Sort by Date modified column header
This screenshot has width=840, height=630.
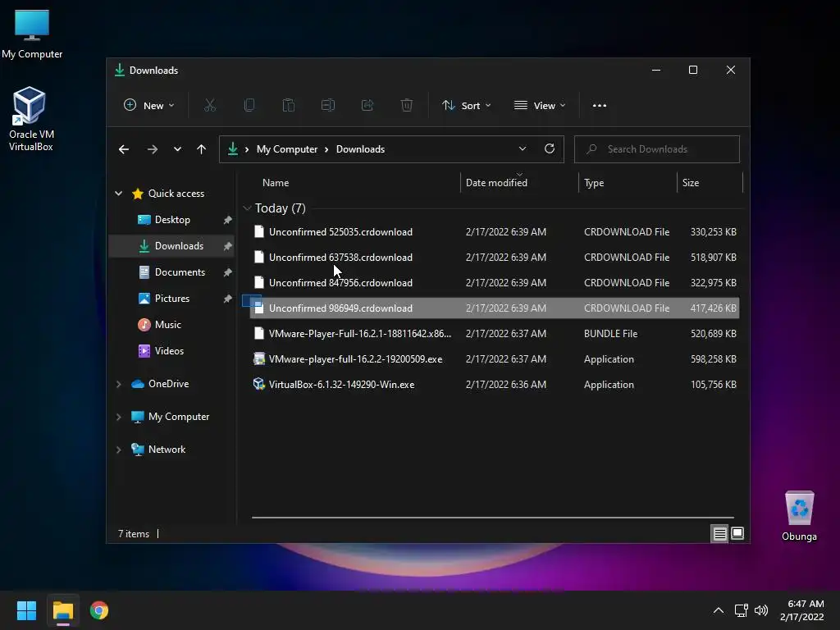click(x=496, y=183)
